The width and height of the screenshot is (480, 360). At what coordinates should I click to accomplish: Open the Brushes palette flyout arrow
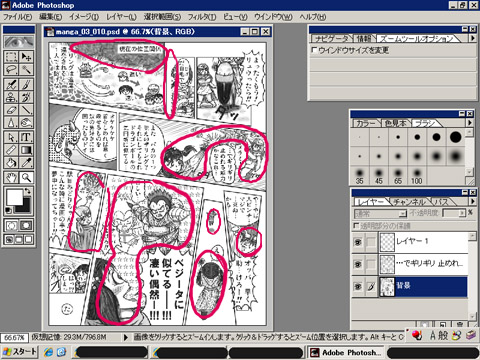tap(470, 123)
